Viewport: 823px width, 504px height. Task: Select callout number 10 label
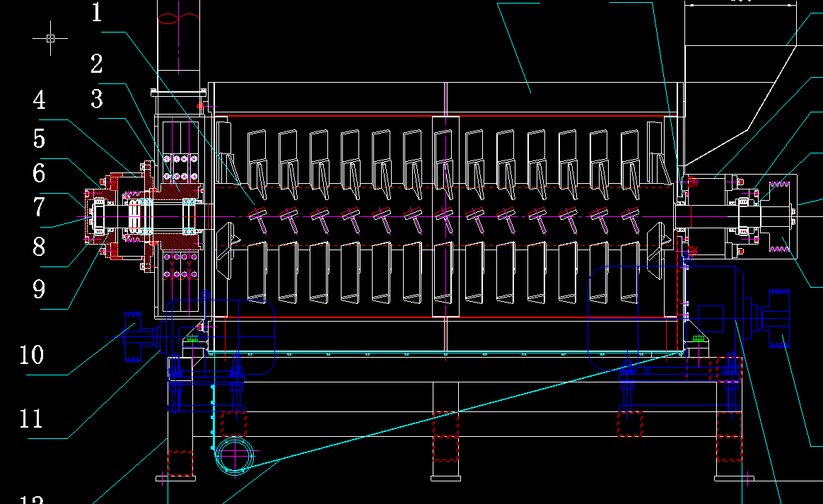pos(32,355)
